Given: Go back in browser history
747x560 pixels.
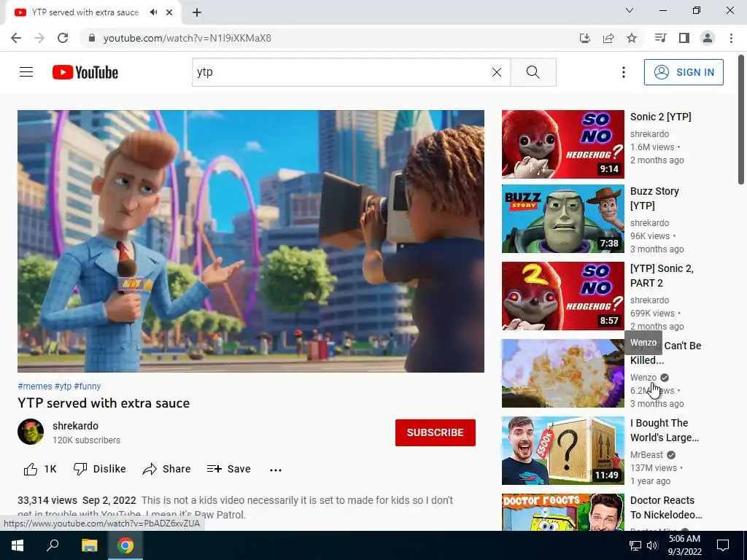Looking at the screenshot, I should [16, 38].
